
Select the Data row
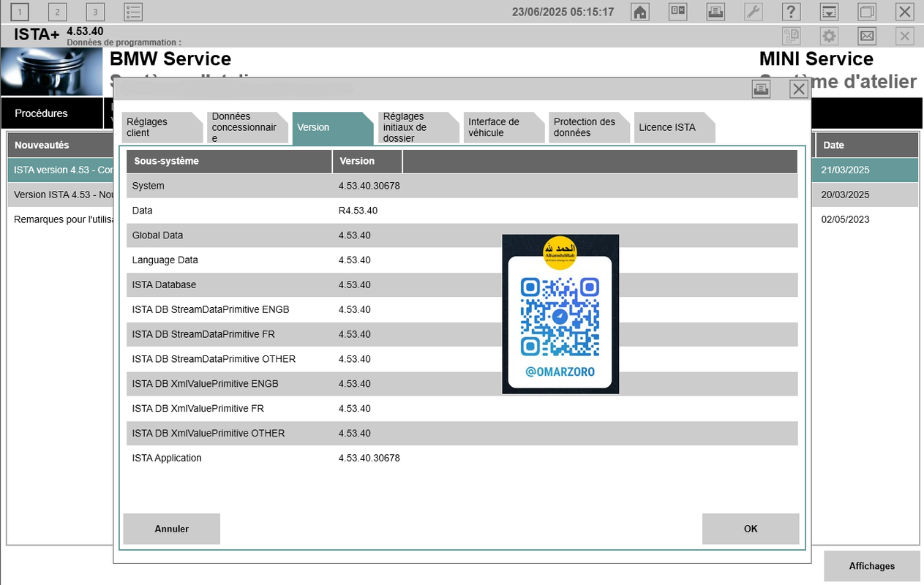coord(462,211)
